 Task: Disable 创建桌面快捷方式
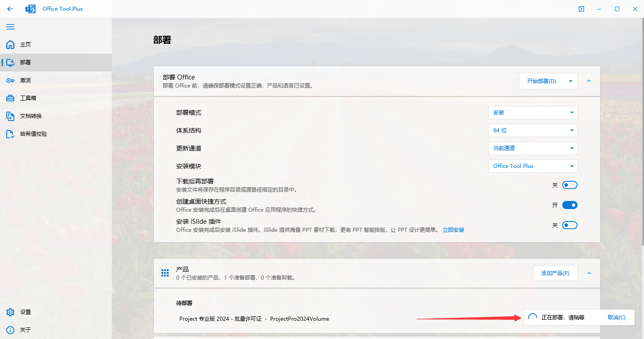569,205
